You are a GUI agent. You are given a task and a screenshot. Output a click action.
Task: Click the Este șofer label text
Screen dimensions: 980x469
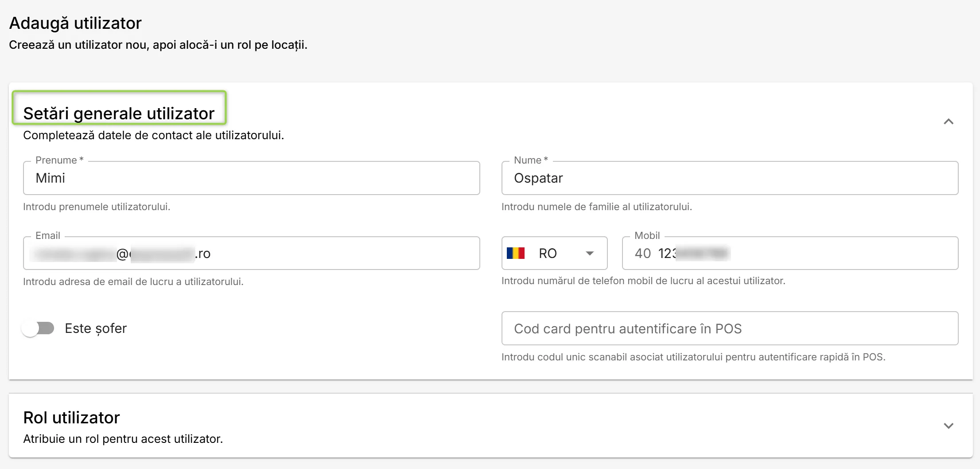(96, 328)
